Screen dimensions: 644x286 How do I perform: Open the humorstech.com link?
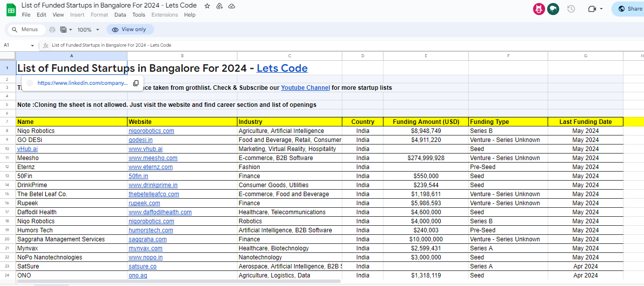pyautogui.click(x=151, y=230)
